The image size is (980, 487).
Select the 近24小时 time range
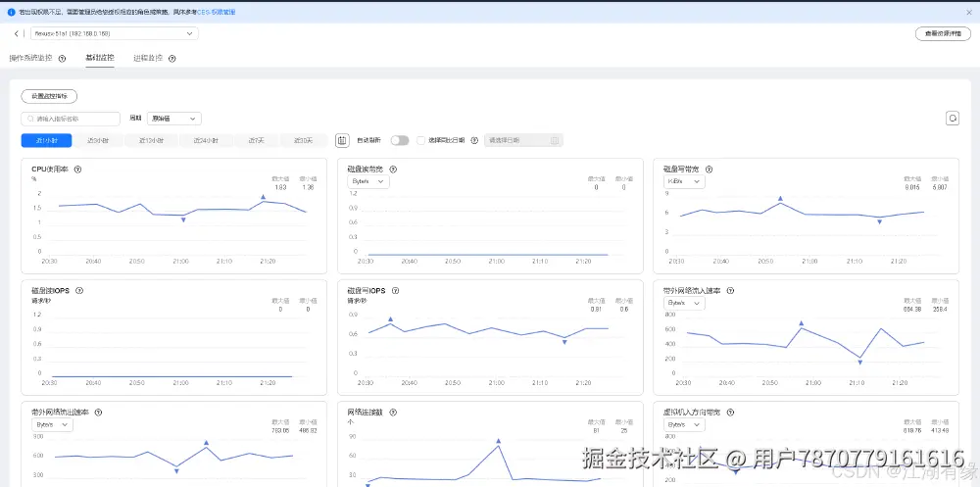click(x=206, y=141)
